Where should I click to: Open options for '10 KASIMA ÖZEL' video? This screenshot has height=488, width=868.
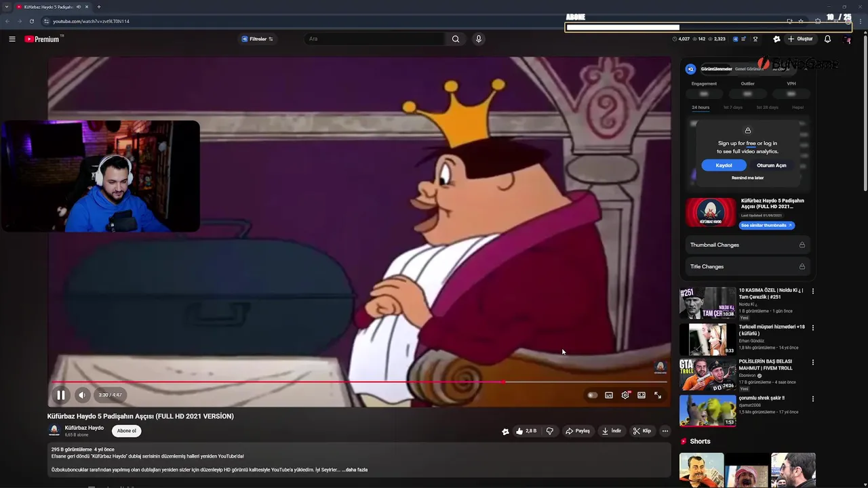pyautogui.click(x=813, y=291)
